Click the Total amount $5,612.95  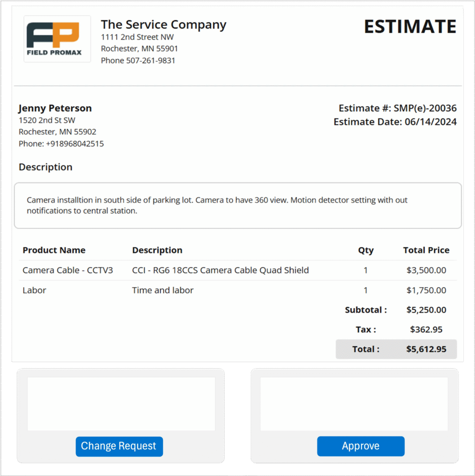coord(426,349)
